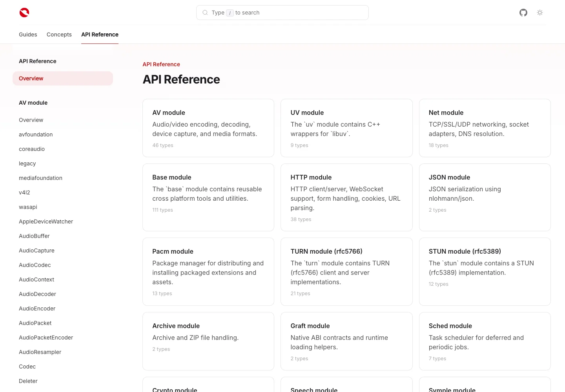565x392 pixels.
Task: Open the UV module card
Action: [x=346, y=128]
